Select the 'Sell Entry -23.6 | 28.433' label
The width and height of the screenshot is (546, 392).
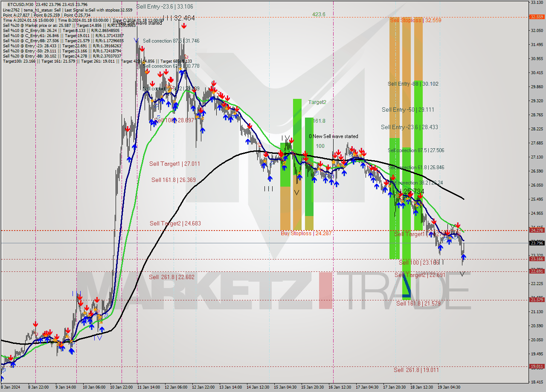coord(409,127)
